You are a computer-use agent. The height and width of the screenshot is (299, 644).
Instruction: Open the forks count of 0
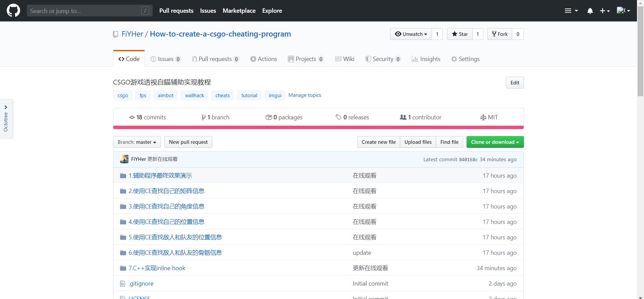pos(518,34)
